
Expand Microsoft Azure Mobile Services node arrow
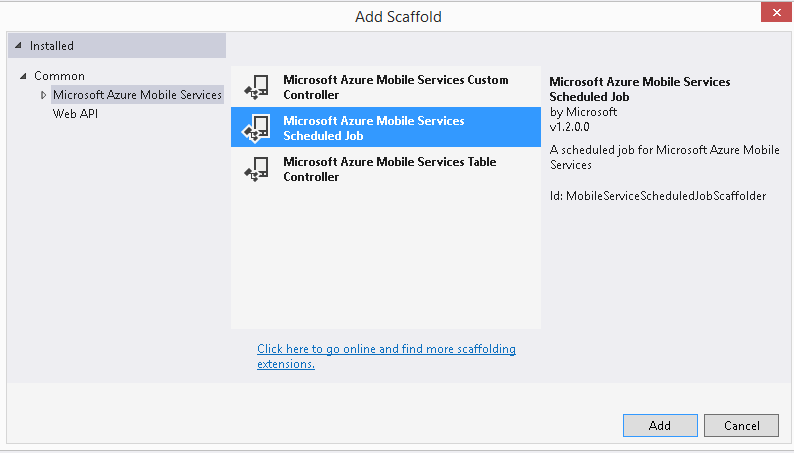[44, 95]
